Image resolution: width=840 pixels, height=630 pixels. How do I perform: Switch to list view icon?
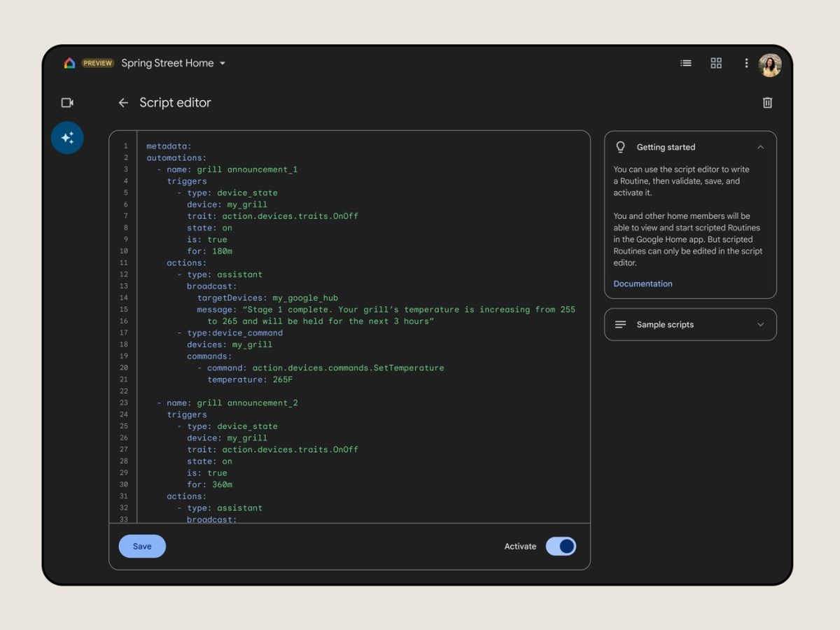tap(686, 63)
